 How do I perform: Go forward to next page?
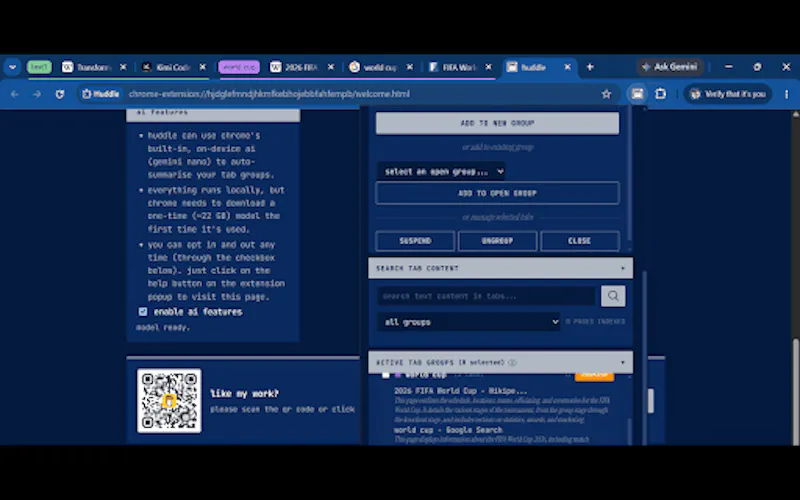point(37,94)
